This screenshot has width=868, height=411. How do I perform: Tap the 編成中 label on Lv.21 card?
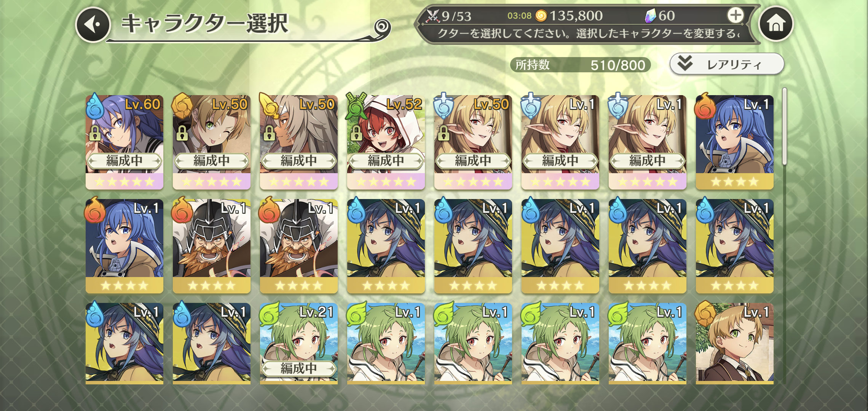tap(299, 368)
